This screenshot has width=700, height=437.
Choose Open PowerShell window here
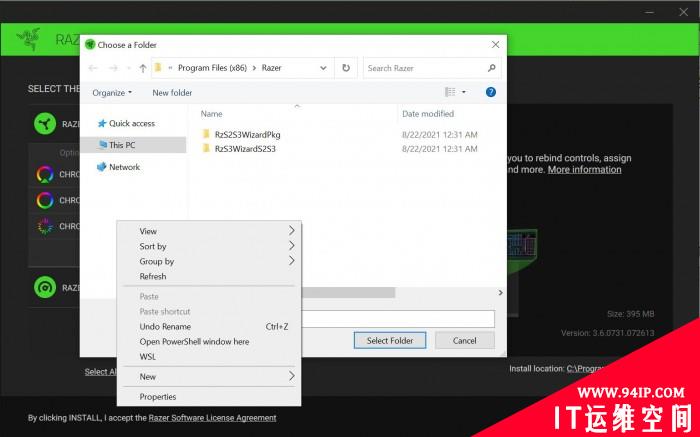(x=209, y=341)
